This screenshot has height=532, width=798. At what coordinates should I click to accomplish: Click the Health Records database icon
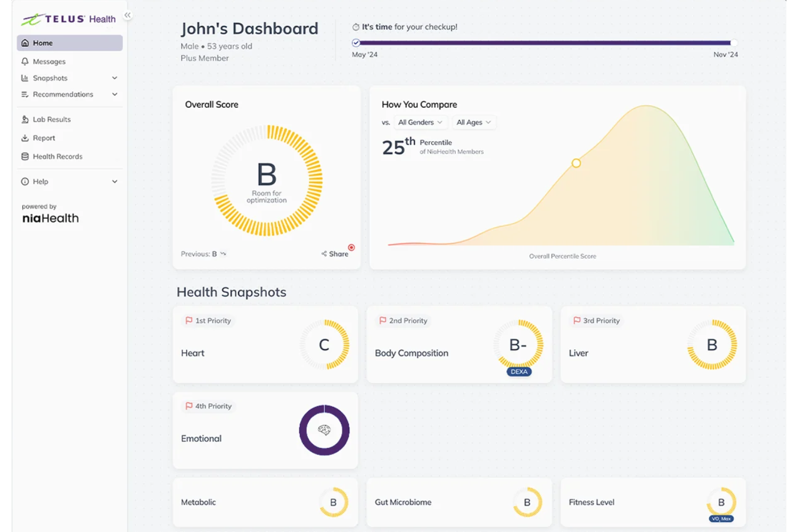pos(25,156)
